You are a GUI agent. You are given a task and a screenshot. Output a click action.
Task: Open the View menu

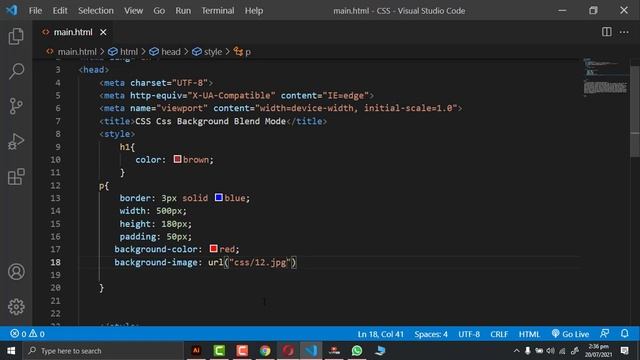click(x=133, y=11)
